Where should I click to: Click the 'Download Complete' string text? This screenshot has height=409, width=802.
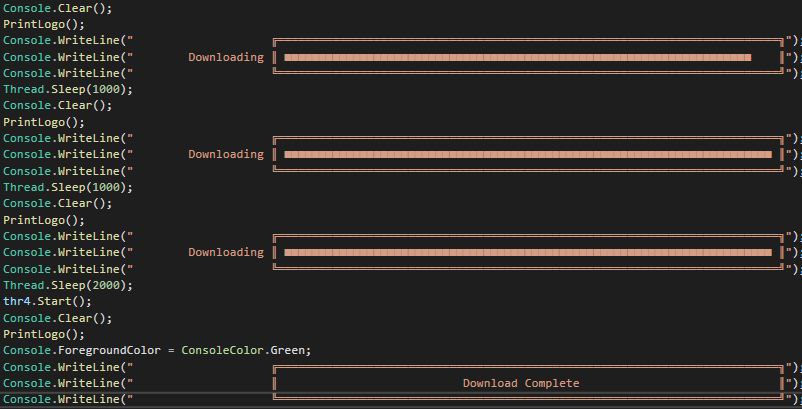coord(521,383)
